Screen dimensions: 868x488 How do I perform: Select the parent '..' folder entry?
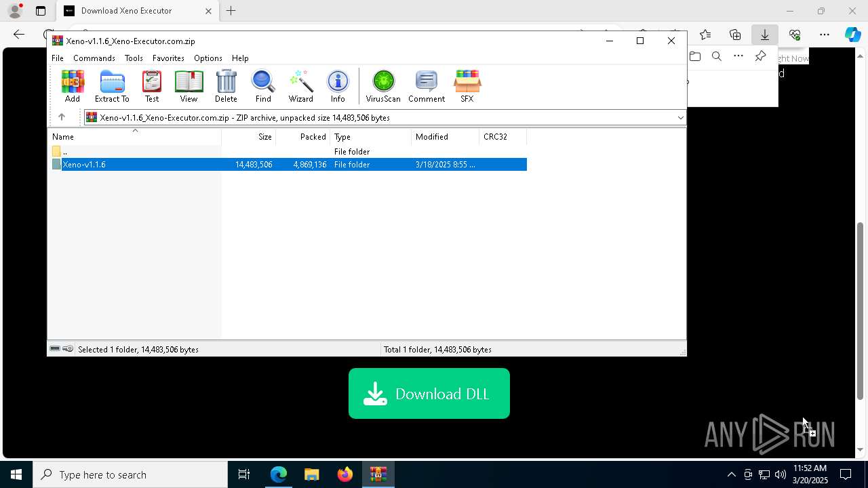click(x=289, y=152)
